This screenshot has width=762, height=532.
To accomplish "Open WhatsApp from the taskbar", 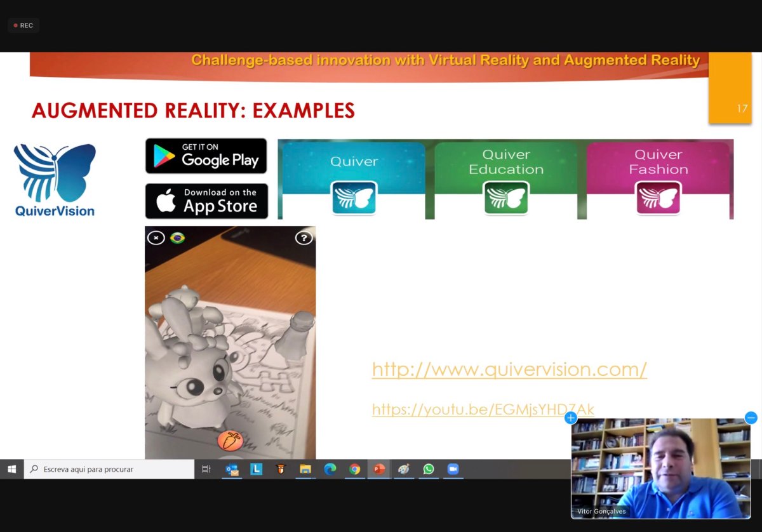I will tap(429, 469).
